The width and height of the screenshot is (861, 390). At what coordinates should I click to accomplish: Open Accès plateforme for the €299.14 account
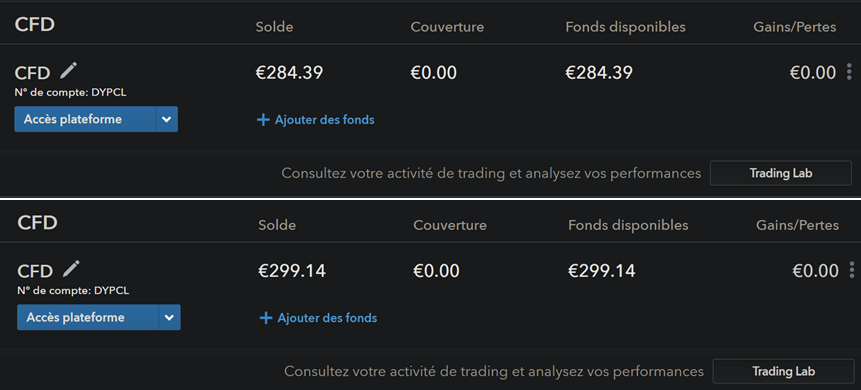pos(88,317)
